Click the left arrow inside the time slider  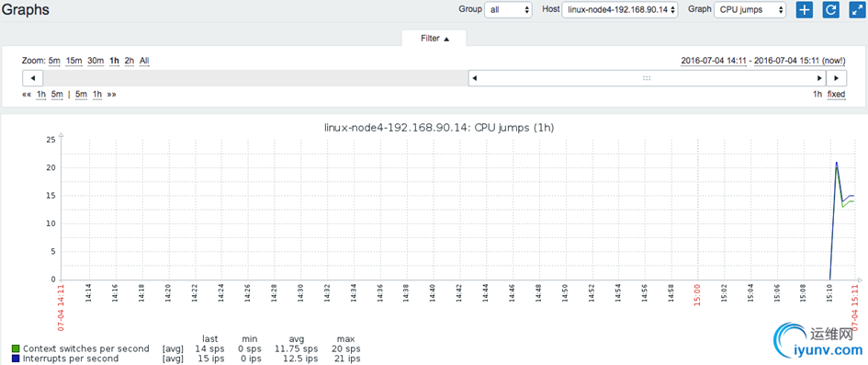(474, 78)
